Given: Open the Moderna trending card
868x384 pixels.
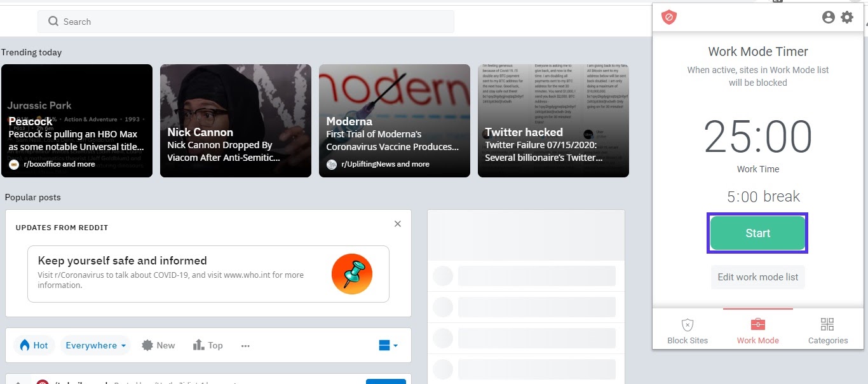Looking at the screenshot, I should pos(394,121).
